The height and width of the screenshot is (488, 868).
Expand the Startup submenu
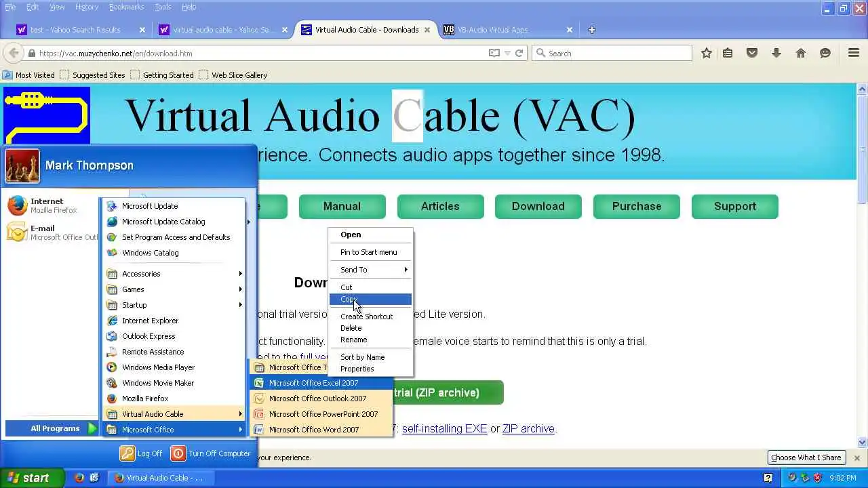(173, 305)
